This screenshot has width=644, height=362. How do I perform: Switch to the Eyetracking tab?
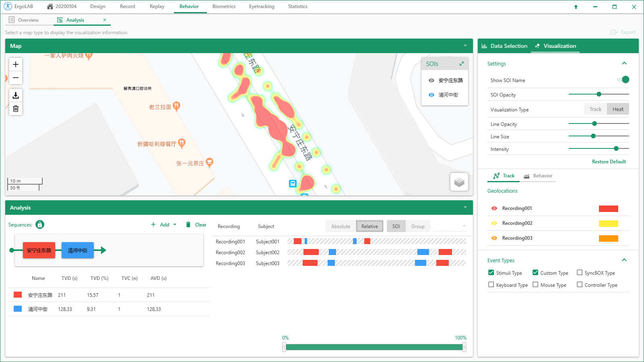click(x=262, y=6)
